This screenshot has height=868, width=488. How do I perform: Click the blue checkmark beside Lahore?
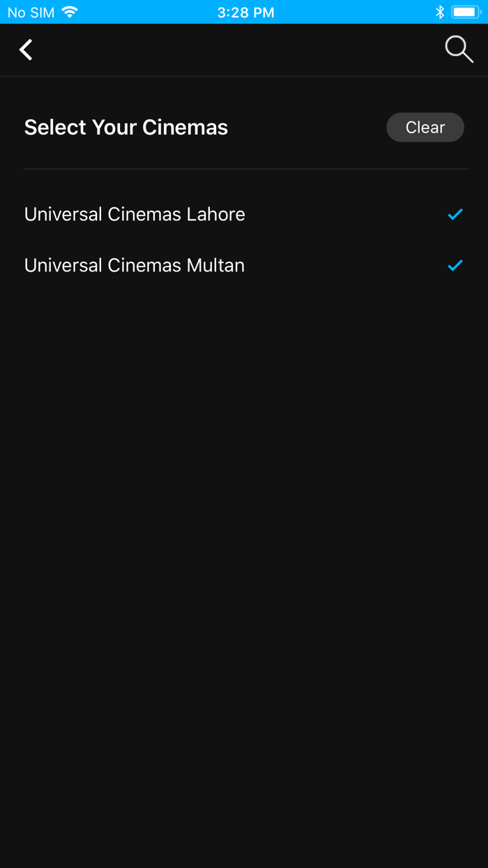pos(455,214)
